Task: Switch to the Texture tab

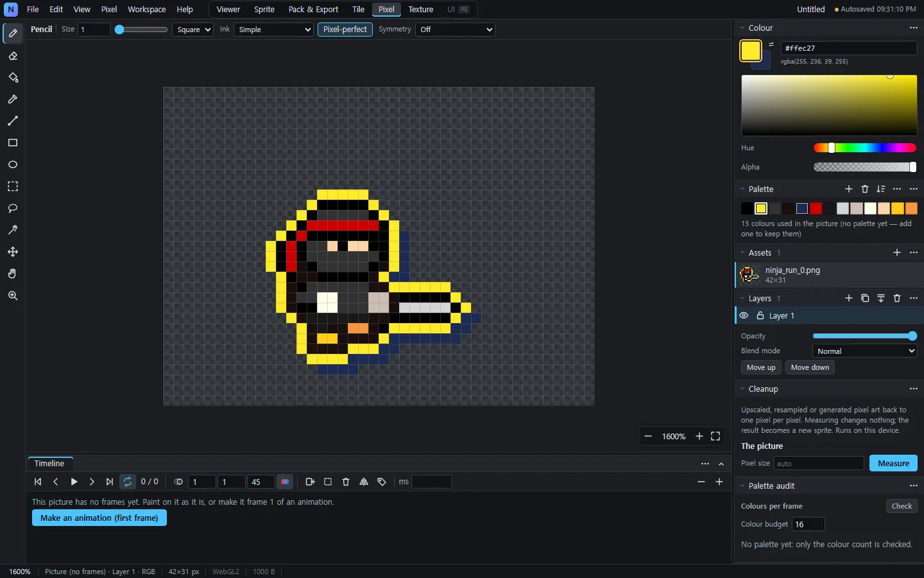Action: tap(421, 10)
